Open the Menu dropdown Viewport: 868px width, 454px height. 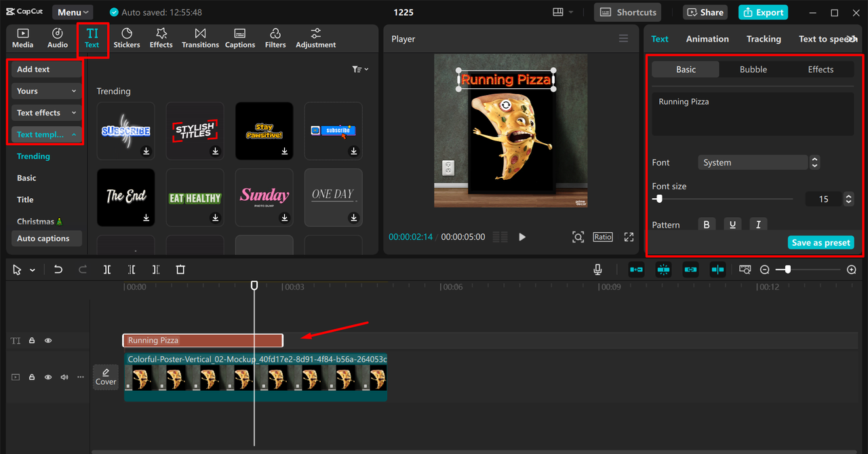click(73, 12)
